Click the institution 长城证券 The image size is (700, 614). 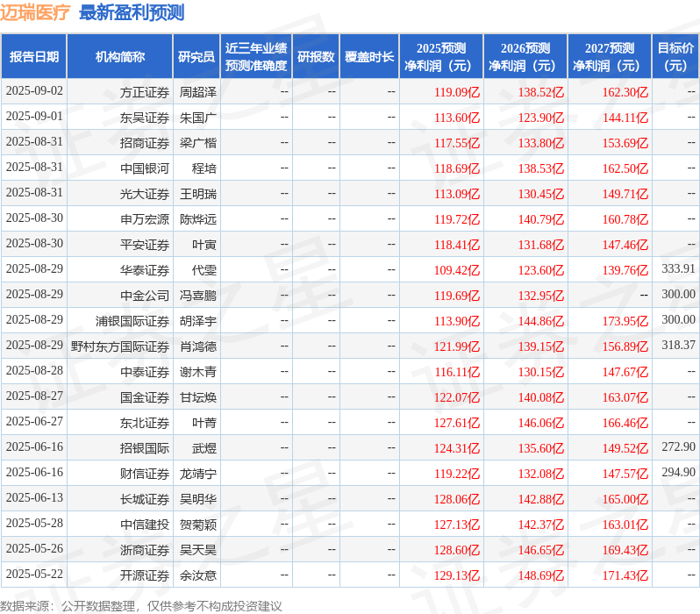[x=145, y=500]
